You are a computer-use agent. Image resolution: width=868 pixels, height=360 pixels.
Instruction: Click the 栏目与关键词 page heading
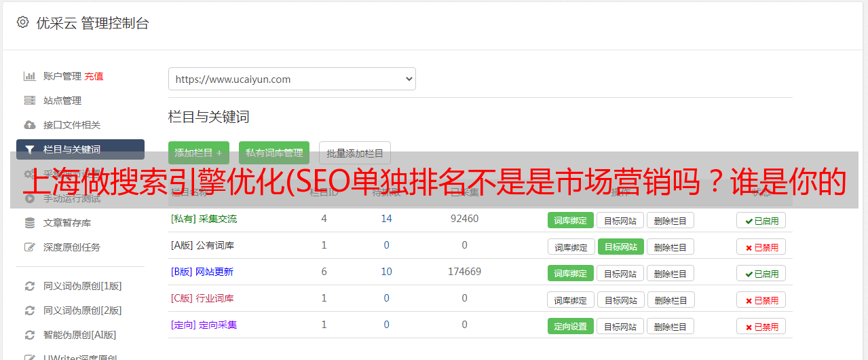pyautogui.click(x=209, y=117)
